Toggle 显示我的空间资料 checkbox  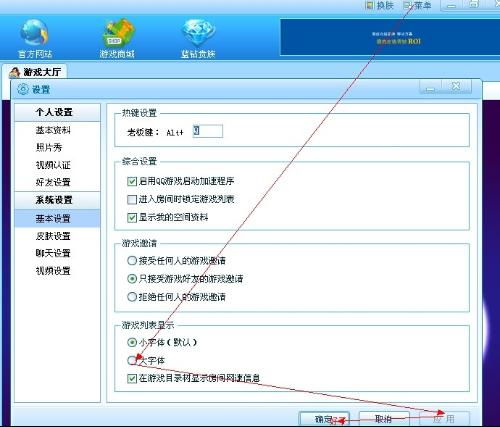(132, 218)
